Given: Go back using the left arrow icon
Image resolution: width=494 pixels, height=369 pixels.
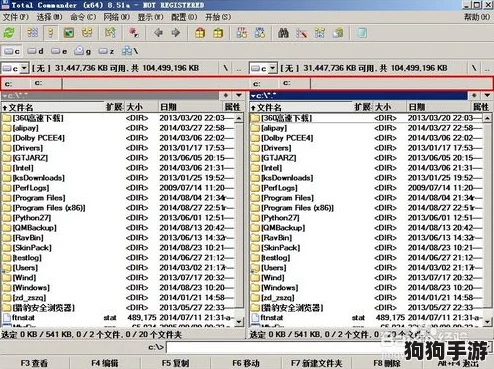Looking at the screenshot, I should click(x=158, y=33).
